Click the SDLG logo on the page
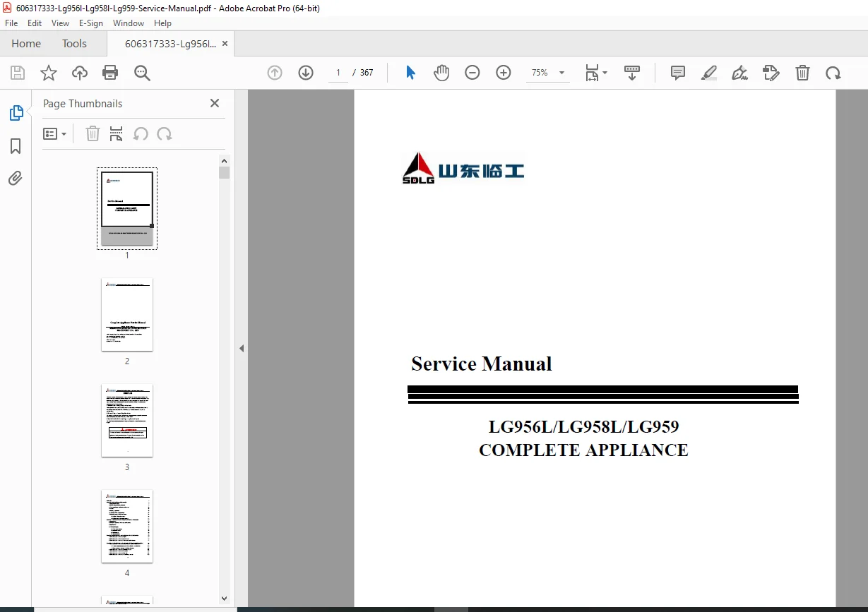The width and height of the screenshot is (868, 612). [463, 169]
